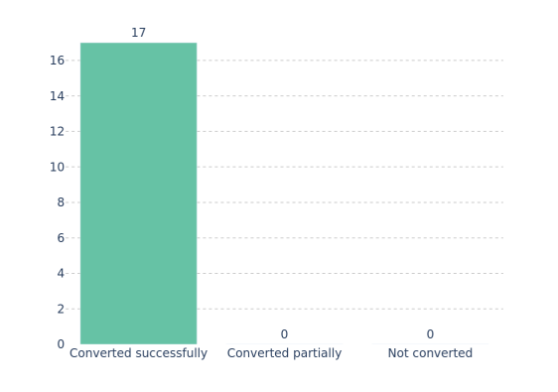Click the empty Converted partially bar baseline
Viewport: 558px width, 392px height.
(284, 344)
